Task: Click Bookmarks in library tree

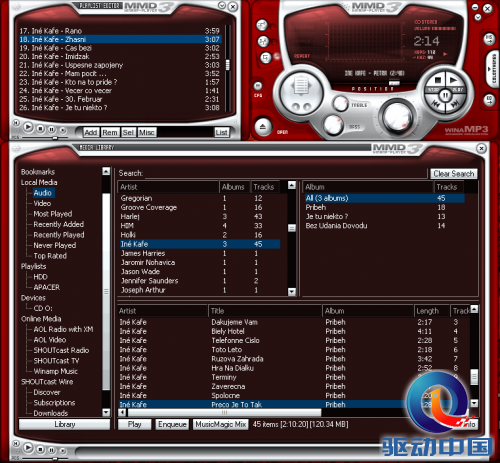Action: pyautogui.click(x=38, y=172)
